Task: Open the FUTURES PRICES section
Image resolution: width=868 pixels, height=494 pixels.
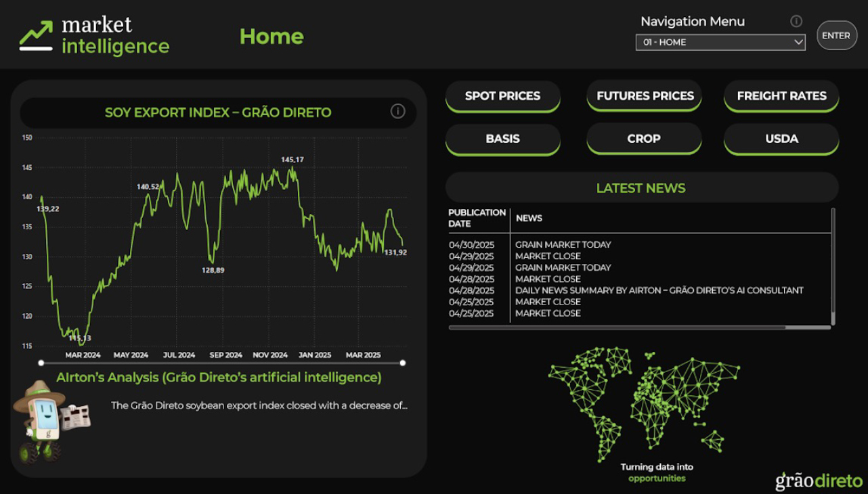Action: coord(645,96)
